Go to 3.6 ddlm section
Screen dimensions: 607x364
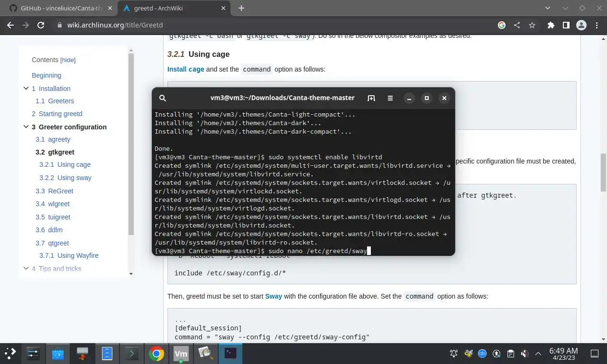point(49,230)
